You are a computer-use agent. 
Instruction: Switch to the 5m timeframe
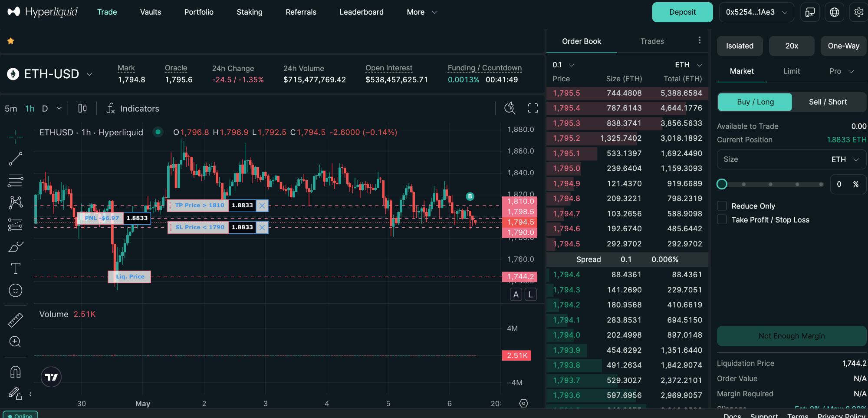pos(11,109)
